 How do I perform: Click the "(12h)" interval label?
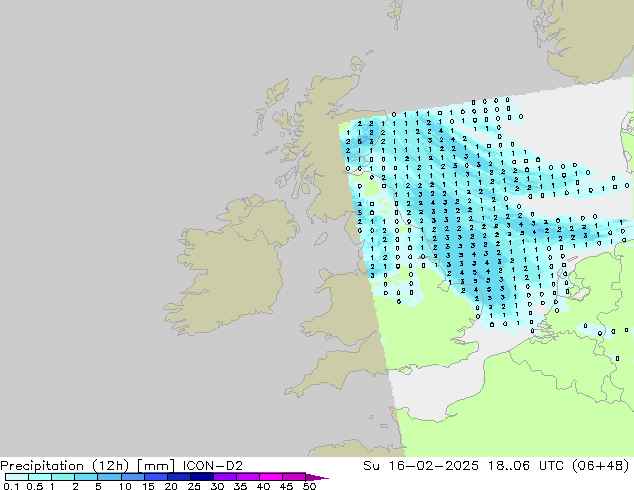point(111,466)
